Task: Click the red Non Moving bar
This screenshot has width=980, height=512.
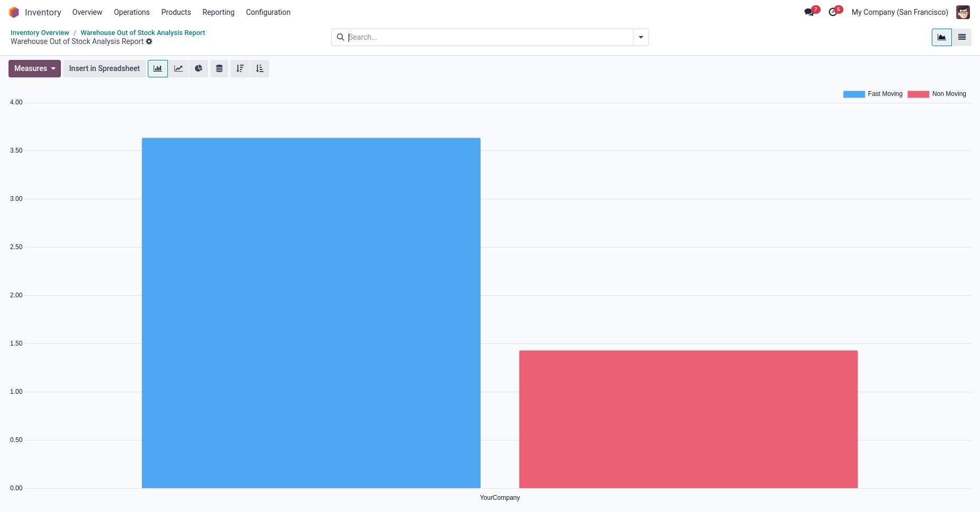Action: tap(688, 419)
